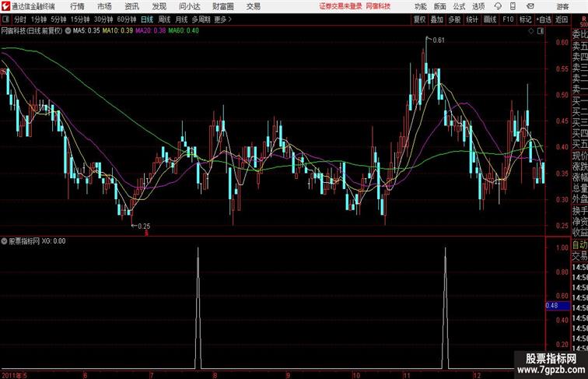Click the 多股 multi-stock button
The width and height of the screenshot is (588, 379).
pos(454,19)
